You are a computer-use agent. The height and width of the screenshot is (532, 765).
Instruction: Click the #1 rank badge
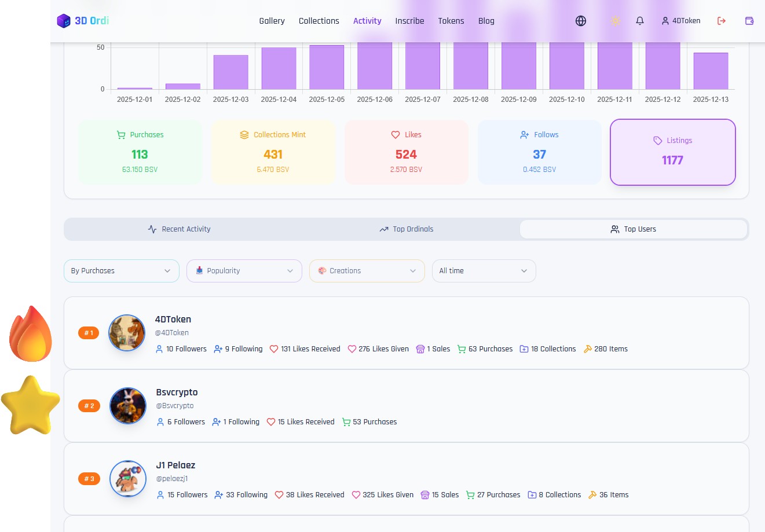pos(89,333)
